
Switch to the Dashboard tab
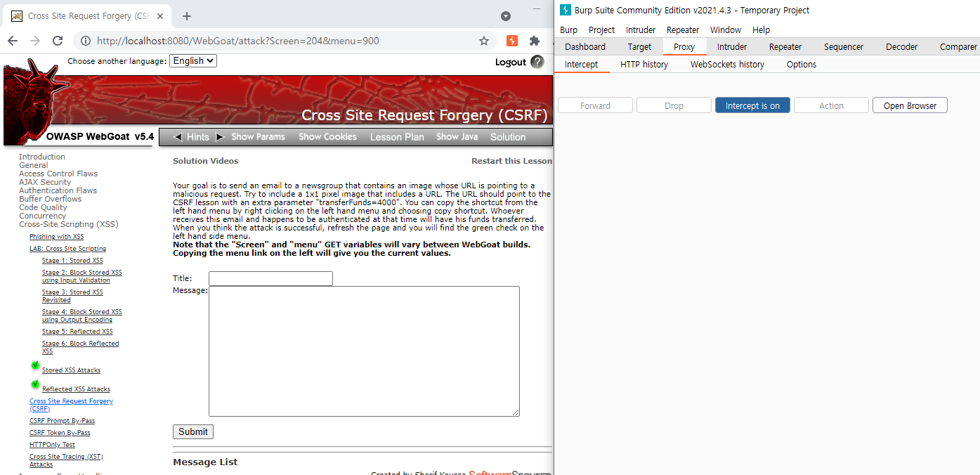(585, 46)
